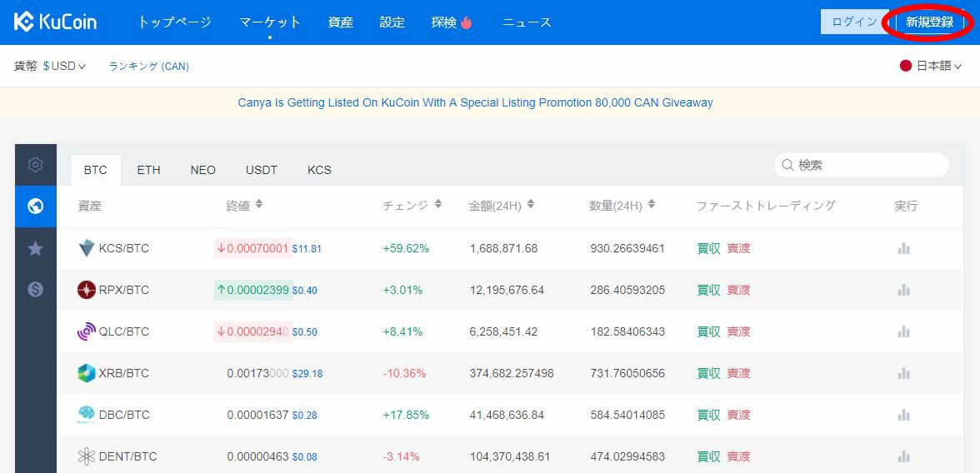980x473 pixels.
Task: Open the favorites star in the sidebar
Action: coord(36,248)
